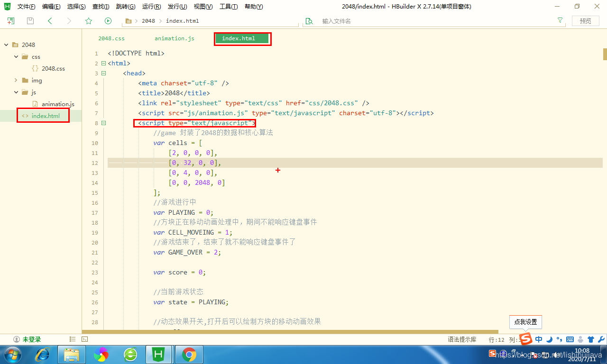Viewport: 607px width, 364px height.
Task: Click the save file disk icon
Action: (x=30, y=21)
